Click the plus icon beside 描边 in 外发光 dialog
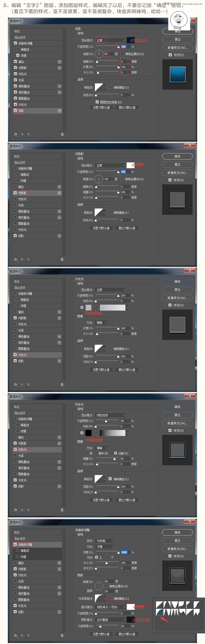205x644 pixels. point(59,312)
